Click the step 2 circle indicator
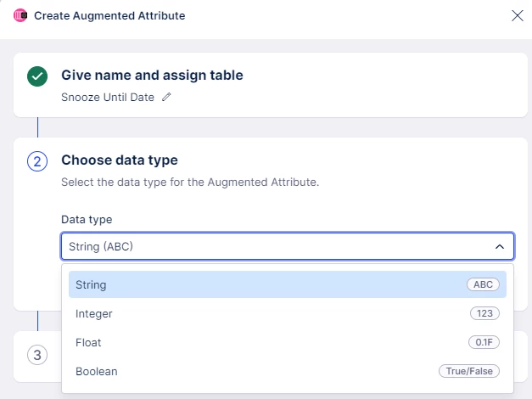532x399 pixels. 37,161
